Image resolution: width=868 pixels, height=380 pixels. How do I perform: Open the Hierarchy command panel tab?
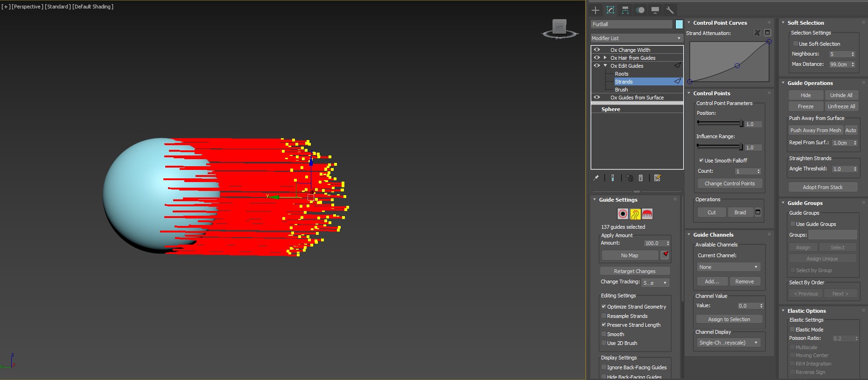coord(625,10)
